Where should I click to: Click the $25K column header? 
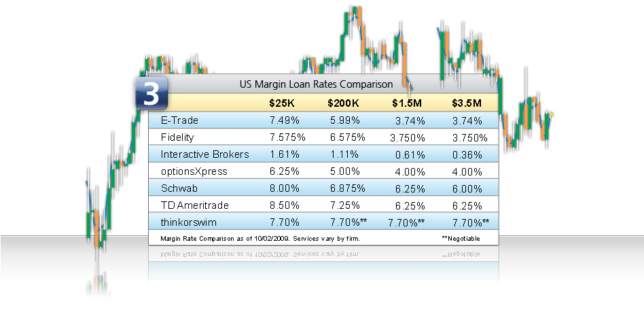point(282,103)
